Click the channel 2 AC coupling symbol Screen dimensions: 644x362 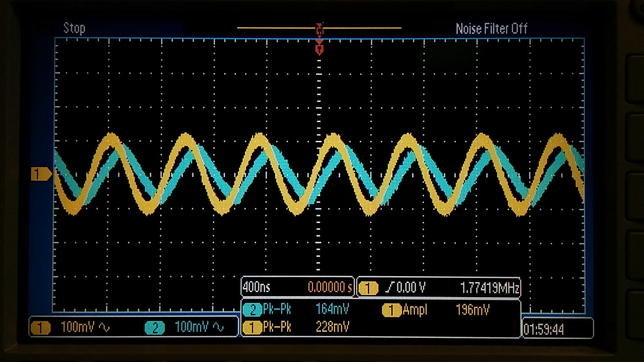coord(218,328)
